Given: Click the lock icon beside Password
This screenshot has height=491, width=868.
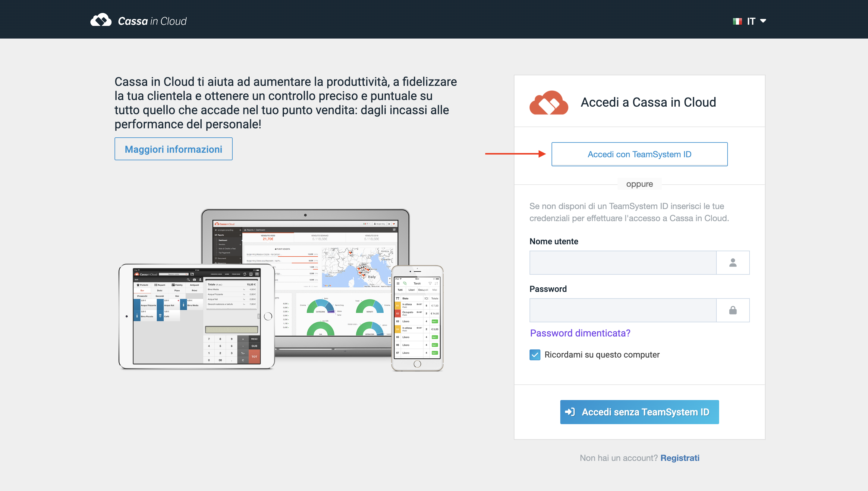Looking at the screenshot, I should click(733, 310).
